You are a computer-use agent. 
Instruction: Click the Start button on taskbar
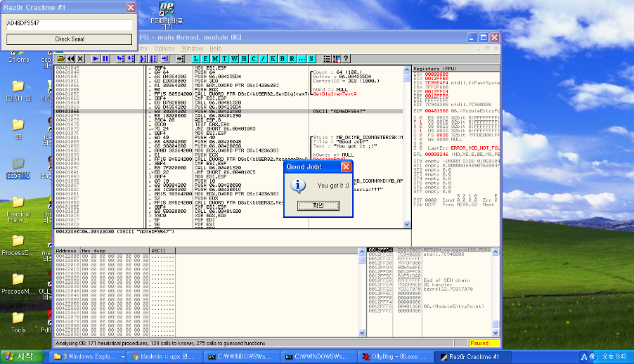point(22,357)
